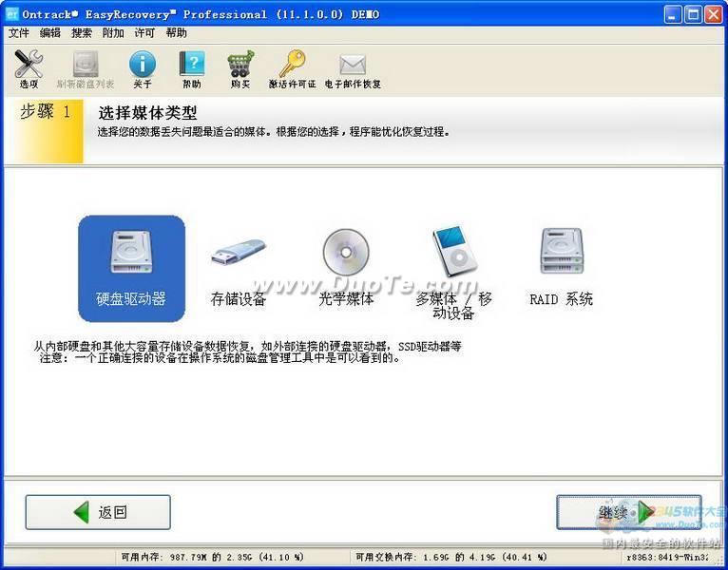Image resolution: width=728 pixels, height=570 pixels.
Task: Click the 步骤 1 step label
Action: (x=45, y=112)
